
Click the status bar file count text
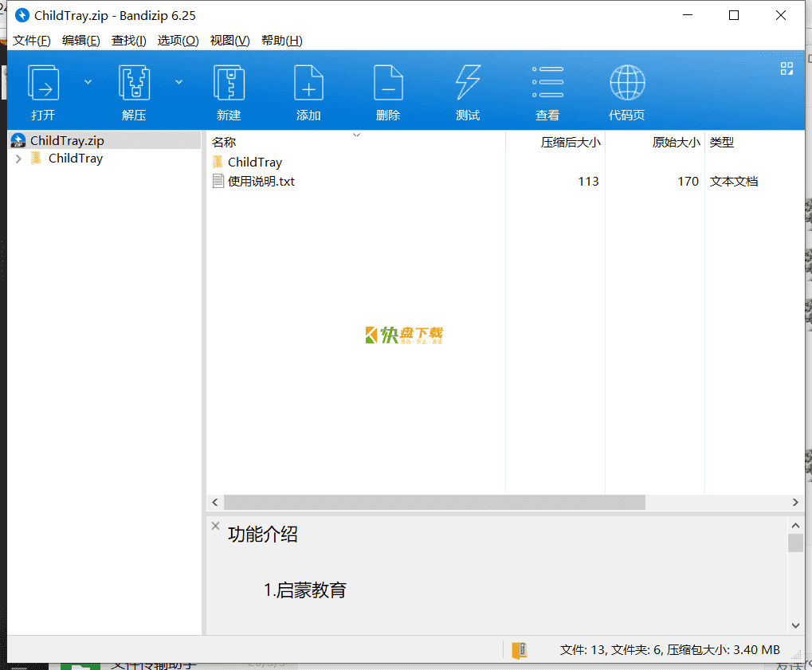click(669, 650)
